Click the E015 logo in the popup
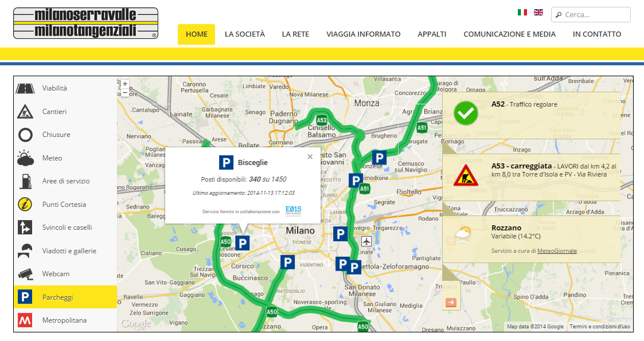 [293, 210]
